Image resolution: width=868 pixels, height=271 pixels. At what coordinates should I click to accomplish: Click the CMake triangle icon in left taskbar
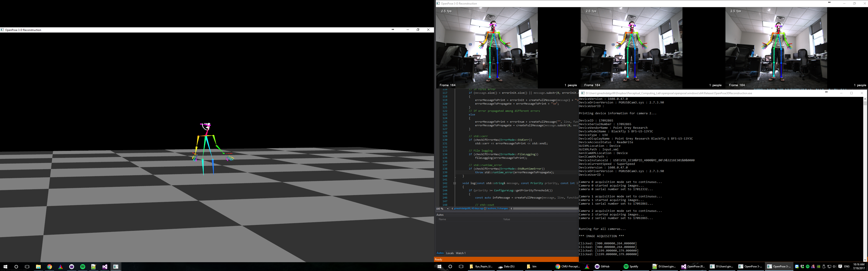coord(61,267)
